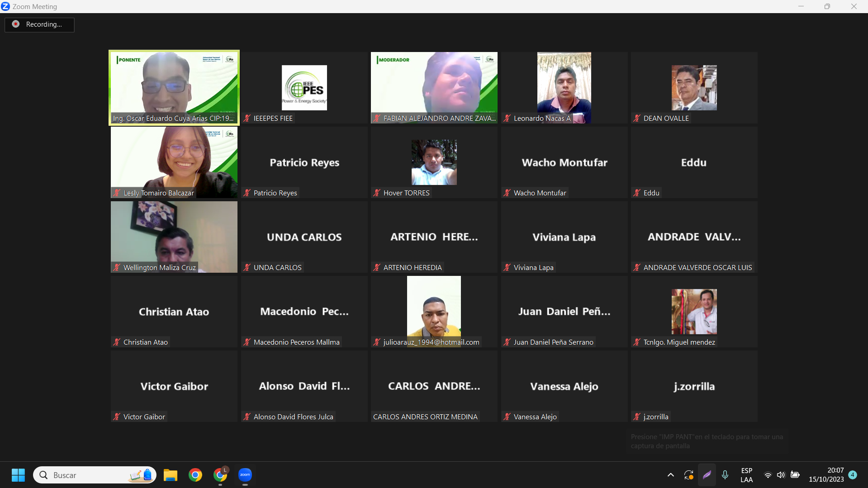
Task: Click the Windows Start button
Action: click(18, 475)
